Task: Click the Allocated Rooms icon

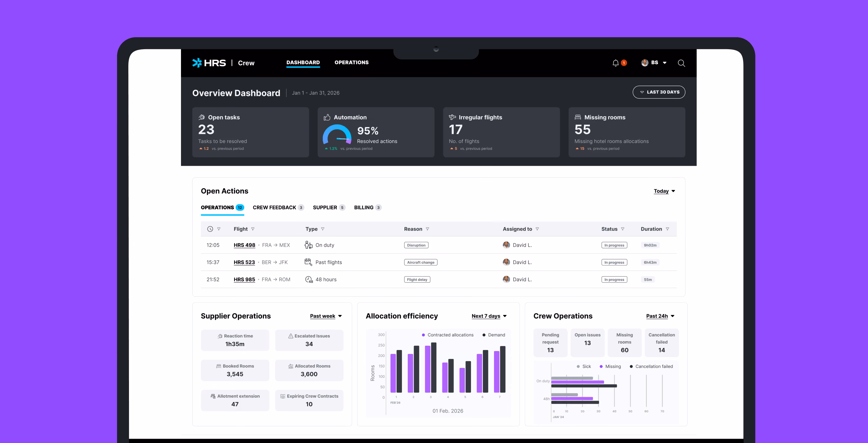Action: (291, 366)
